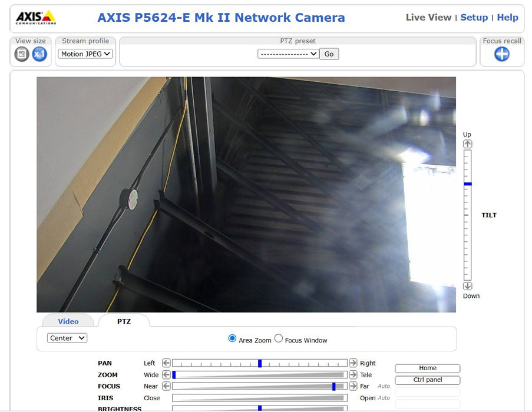This screenshot has height=412, width=532.
Task: Click the Auto link next to Focus
Action: pyautogui.click(x=384, y=386)
